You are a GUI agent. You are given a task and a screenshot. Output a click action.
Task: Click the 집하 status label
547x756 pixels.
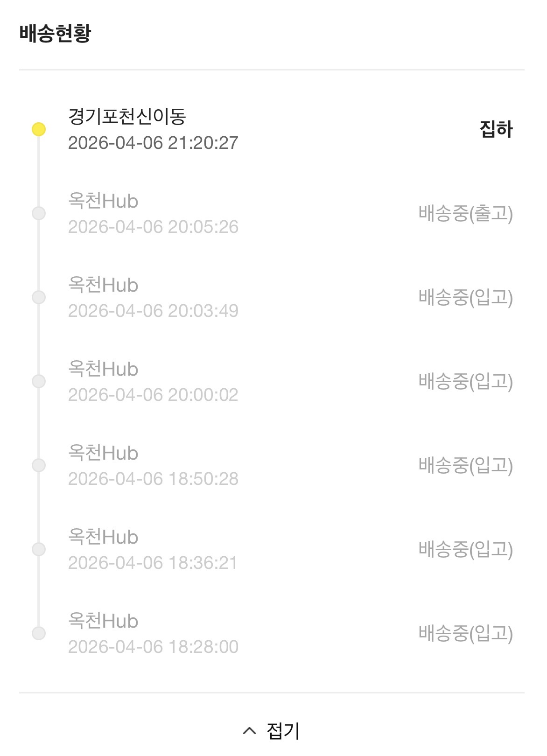pos(496,129)
